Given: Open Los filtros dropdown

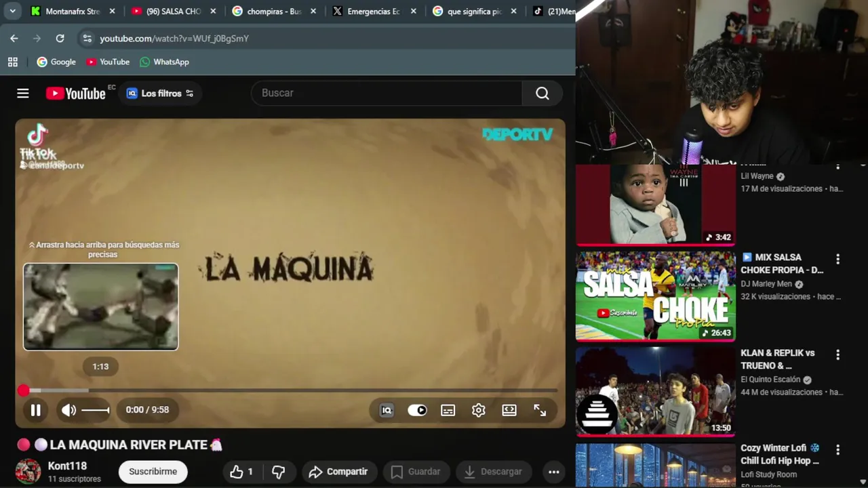Looking at the screenshot, I should 160,94.
